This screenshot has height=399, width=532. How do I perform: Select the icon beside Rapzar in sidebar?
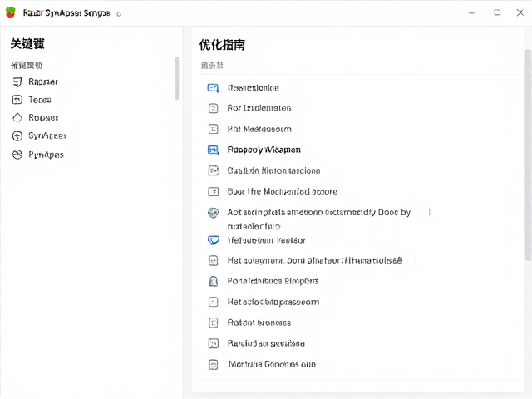(17, 81)
